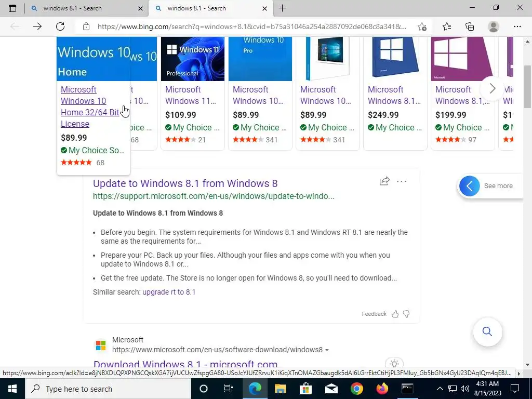
Task: Open Command Prompt from taskbar
Action: point(407,389)
